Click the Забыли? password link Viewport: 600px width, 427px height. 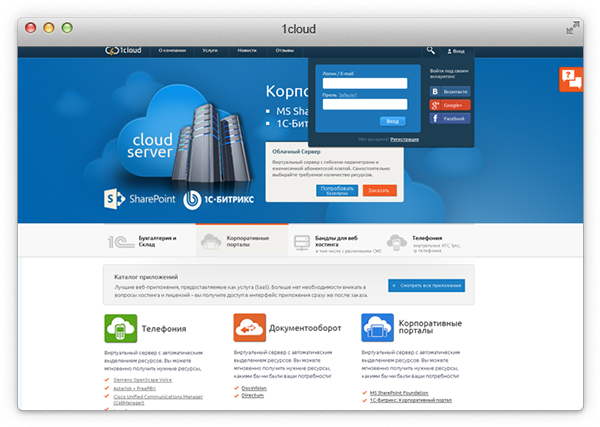click(x=347, y=95)
